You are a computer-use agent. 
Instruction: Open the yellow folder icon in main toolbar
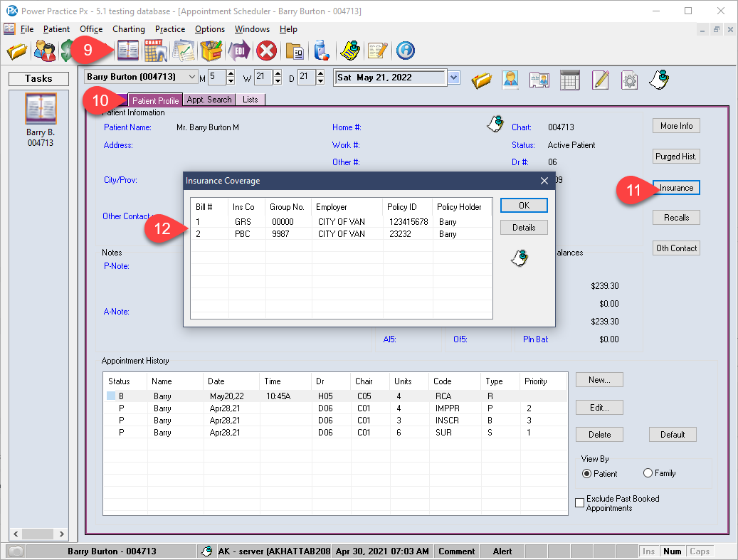(17, 51)
